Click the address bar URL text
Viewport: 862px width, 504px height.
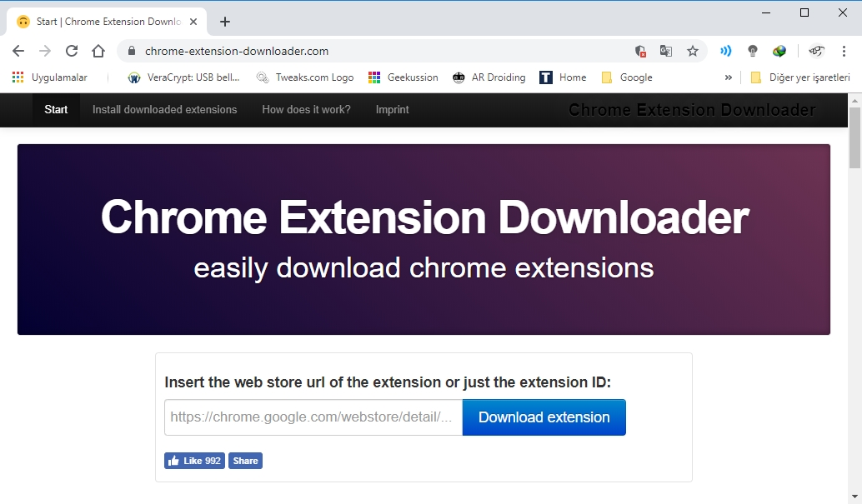pyautogui.click(x=237, y=51)
